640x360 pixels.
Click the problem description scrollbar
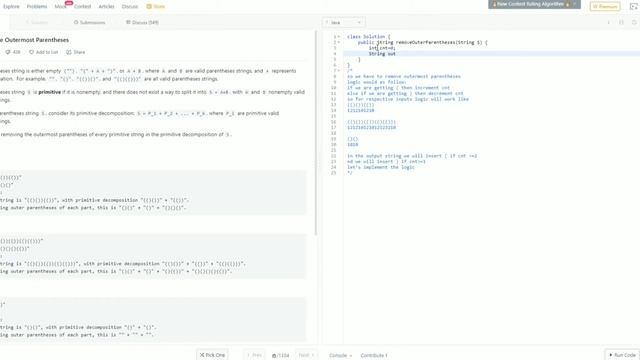click(x=316, y=133)
